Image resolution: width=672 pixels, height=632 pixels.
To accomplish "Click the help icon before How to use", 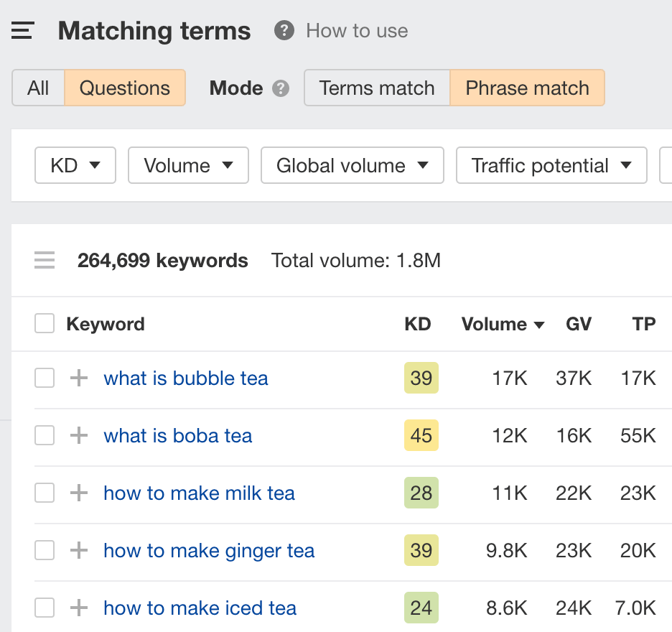I will 284,31.
